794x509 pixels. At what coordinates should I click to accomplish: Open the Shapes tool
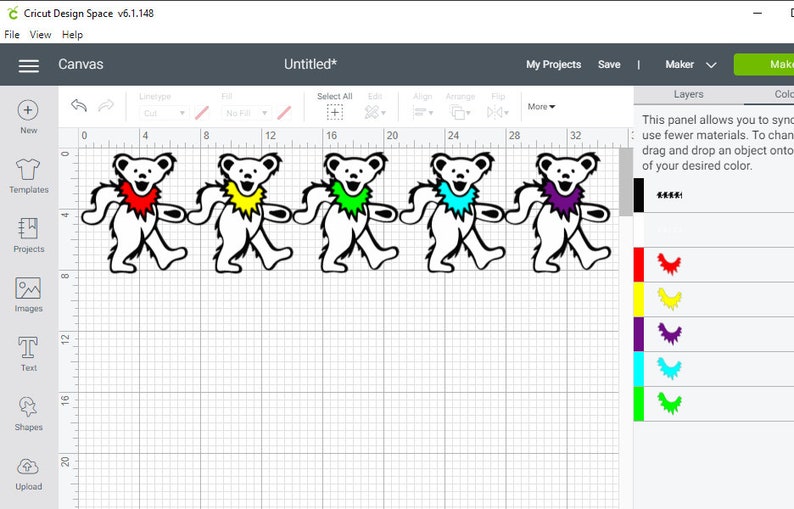coord(28,407)
